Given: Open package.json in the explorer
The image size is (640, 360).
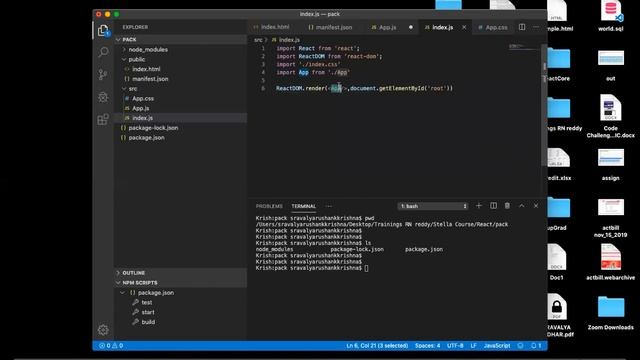Looking at the screenshot, I should pos(146,138).
